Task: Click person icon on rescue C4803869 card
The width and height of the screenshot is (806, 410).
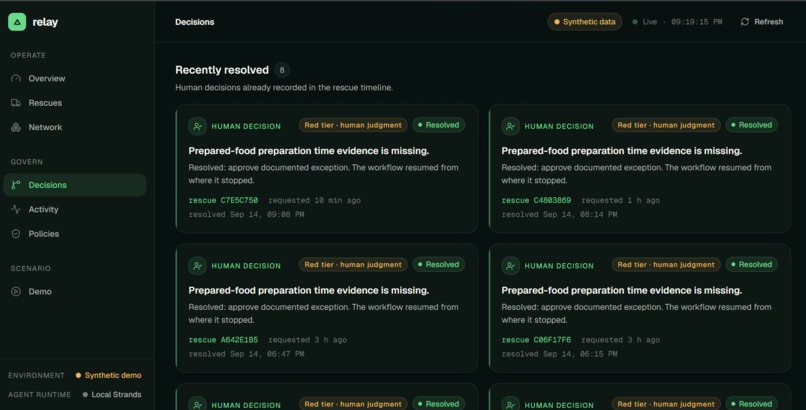Action: 510,126
